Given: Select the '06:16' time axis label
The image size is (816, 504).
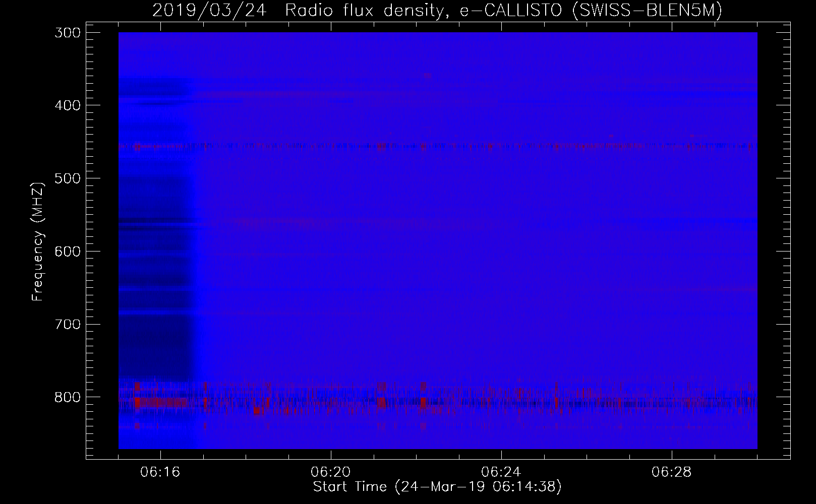Looking at the screenshot, I should (161, 472).
